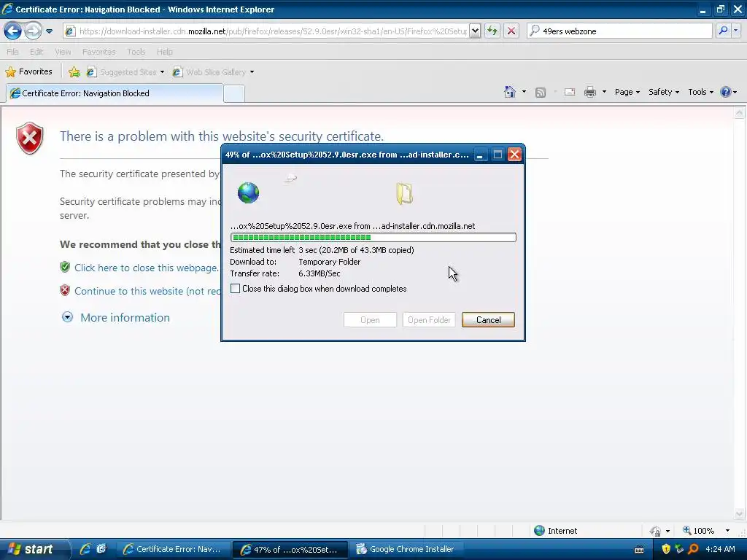Screen dimensions: 747x560
Task: Open the search provider dropdown arrow
Action: tap(736, 31)
